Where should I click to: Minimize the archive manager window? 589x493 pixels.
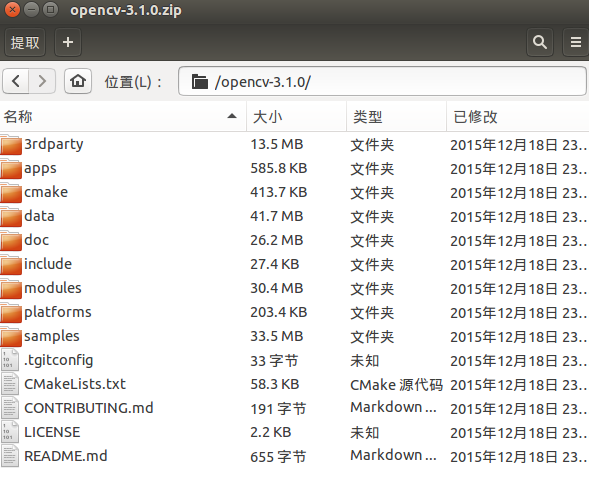(x=31, y=9)
